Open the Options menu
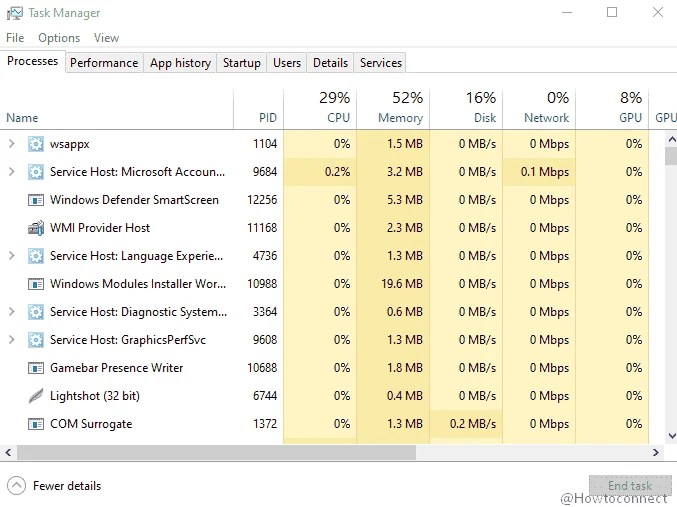The height and width of the screenshot is (507, 677). 59,38
